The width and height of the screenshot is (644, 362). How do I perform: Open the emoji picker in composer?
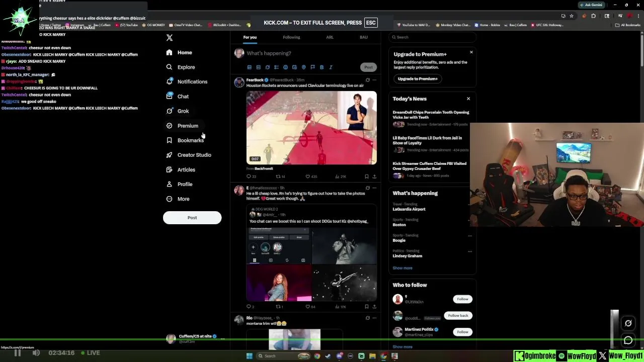[x=285, y=67]
